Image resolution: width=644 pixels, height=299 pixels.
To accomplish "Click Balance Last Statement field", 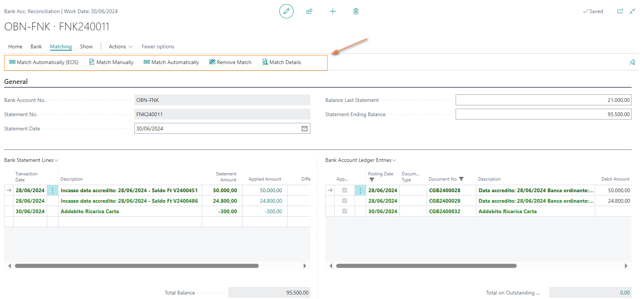I will click(544, 100).
